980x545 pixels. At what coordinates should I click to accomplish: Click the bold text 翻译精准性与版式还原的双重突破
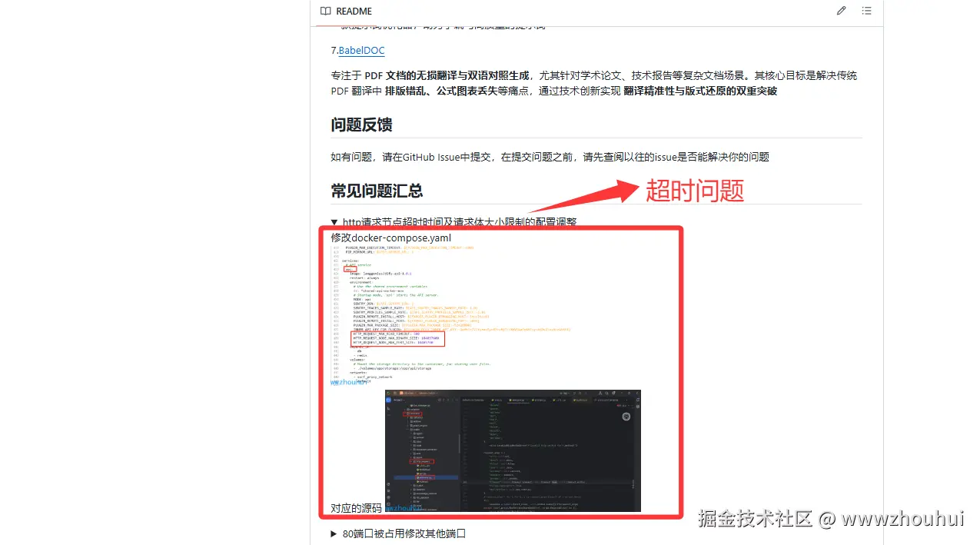point(700,91)
